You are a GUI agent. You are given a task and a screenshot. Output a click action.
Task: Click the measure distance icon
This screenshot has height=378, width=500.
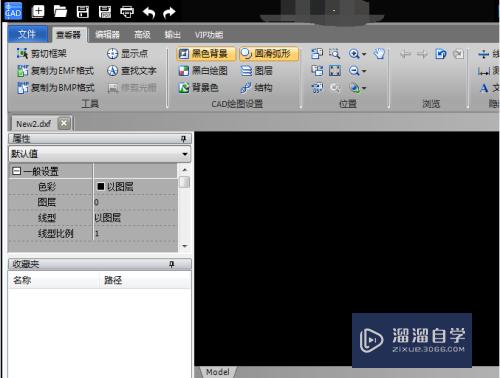pos(483,71)
